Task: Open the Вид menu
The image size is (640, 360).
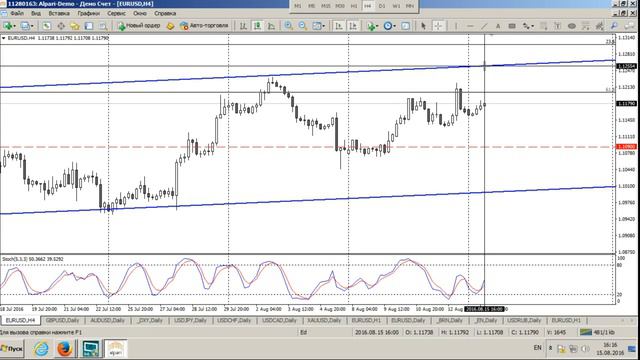Action: (36, 13)
